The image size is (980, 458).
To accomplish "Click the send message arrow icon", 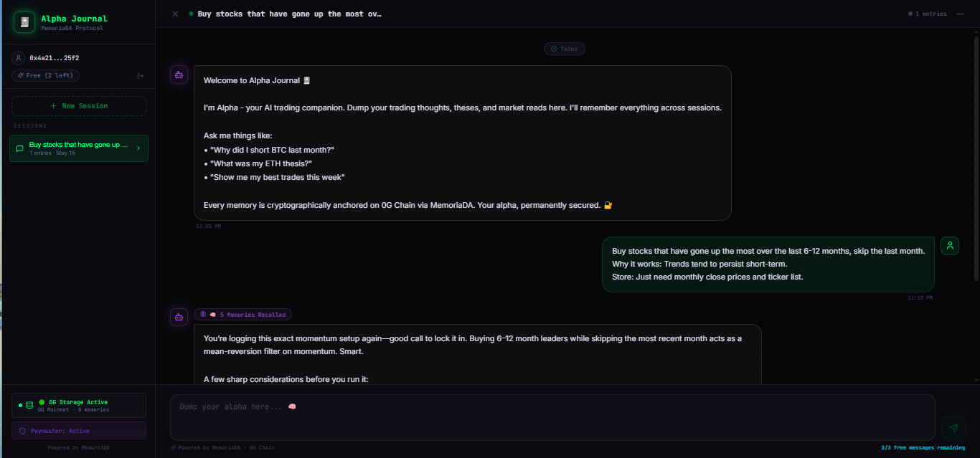I will 953,428.
